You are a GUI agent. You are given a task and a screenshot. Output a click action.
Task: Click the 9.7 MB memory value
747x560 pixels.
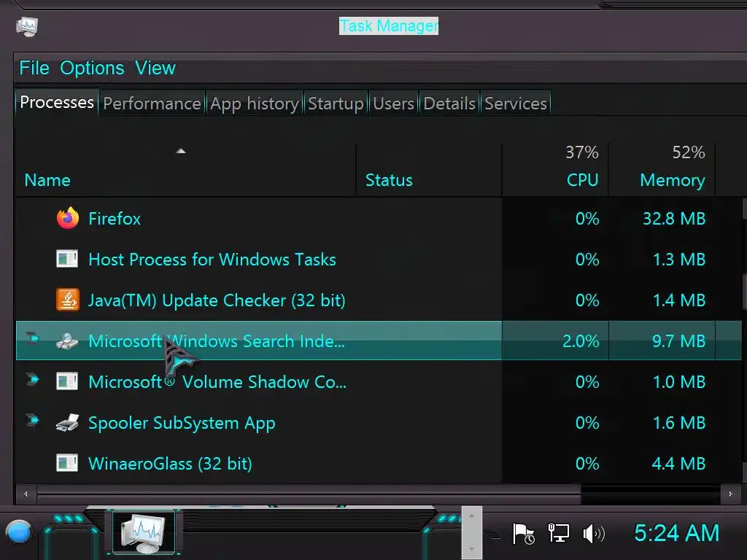(678, 341)
